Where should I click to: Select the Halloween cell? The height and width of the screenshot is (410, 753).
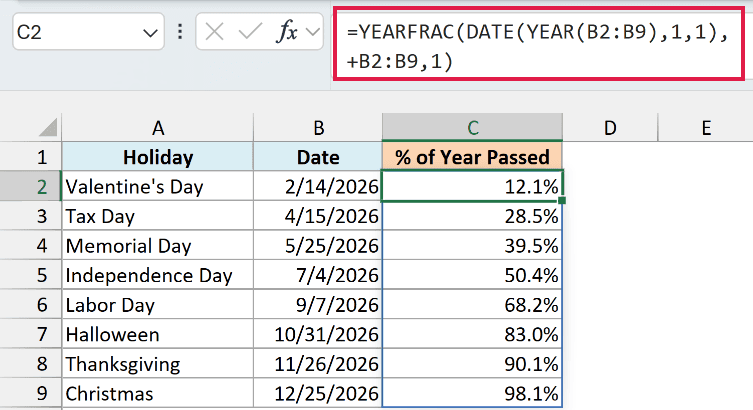pos(158,334)
